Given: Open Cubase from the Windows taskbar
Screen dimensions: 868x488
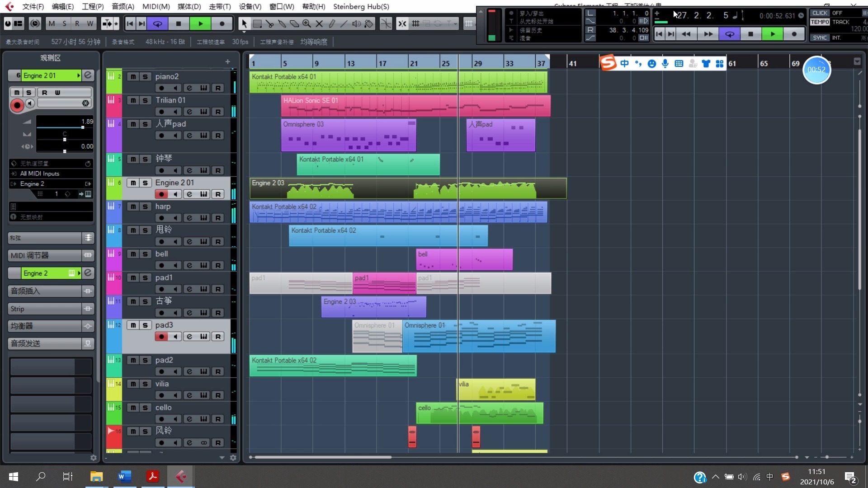Looking at the screenshot, I should 181,476.
